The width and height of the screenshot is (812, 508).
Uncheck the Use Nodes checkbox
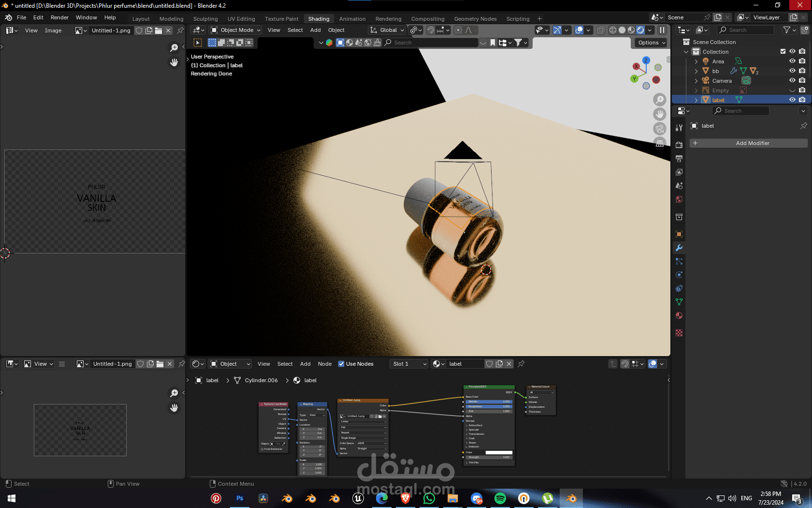click(341, 364)
